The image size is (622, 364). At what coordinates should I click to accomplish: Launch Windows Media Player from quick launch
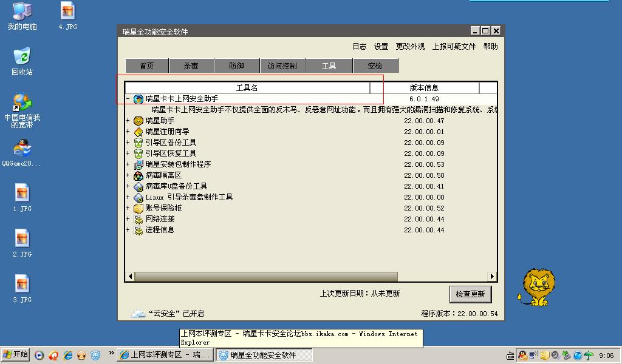[x=39, y=356]
